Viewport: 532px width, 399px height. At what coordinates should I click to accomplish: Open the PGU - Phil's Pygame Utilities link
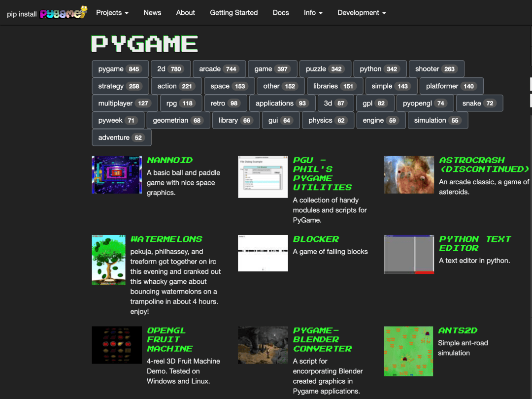point(322,174)
